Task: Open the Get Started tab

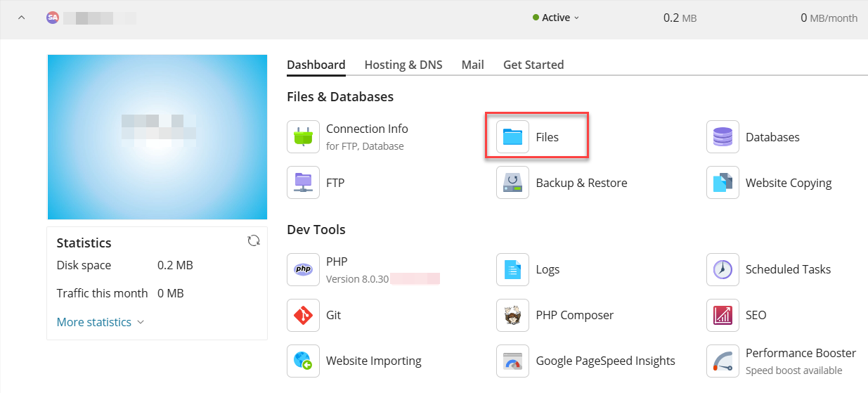Action: (x=533, y=65)
